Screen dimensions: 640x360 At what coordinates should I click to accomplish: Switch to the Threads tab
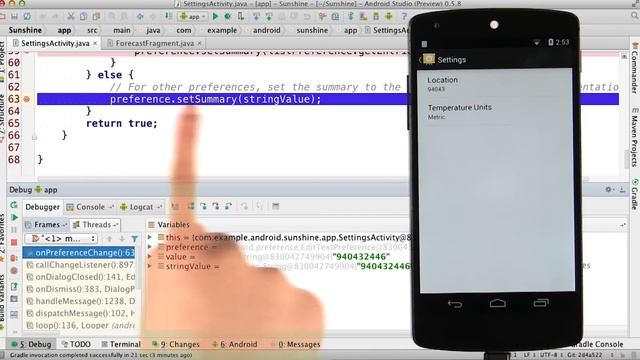coord(96,224)
